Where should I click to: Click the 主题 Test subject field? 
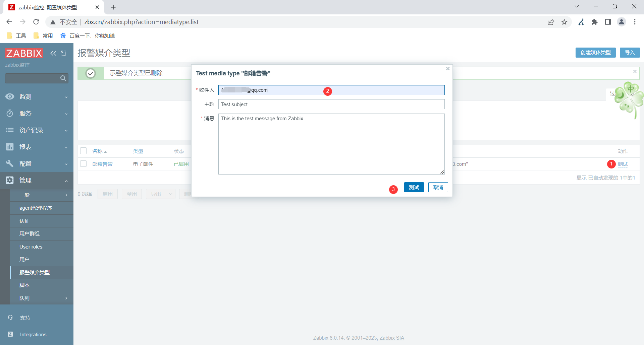331,104
